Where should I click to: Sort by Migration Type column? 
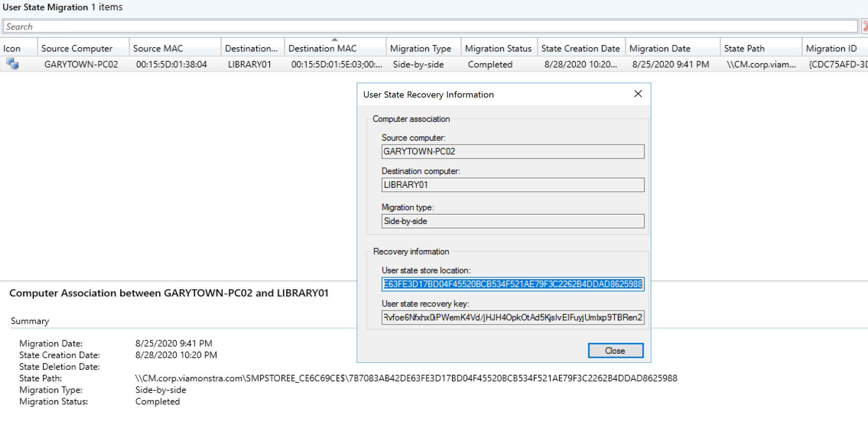[420, 48]
